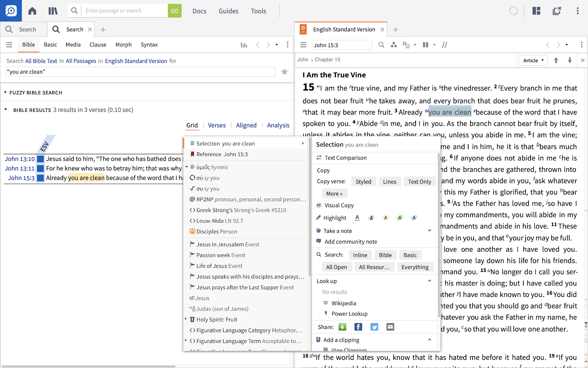The width and height of the screenshot is (588, 368).
Task: Add a new tab beside Search
Action: [103, 29]
